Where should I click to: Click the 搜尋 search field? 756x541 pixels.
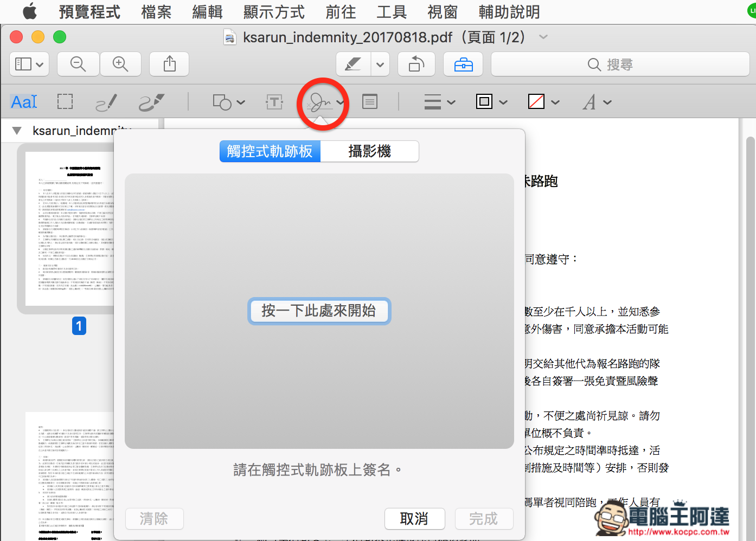coord(620,64)
